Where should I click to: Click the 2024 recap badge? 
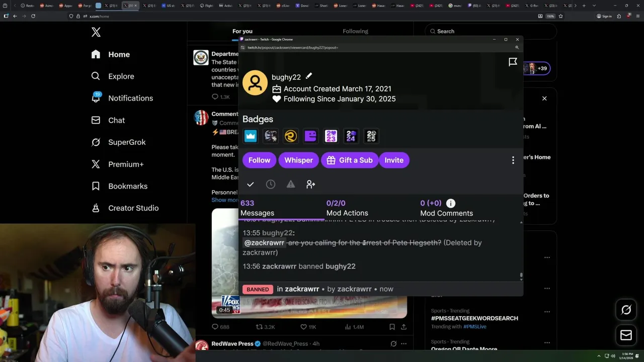(351, 136)
